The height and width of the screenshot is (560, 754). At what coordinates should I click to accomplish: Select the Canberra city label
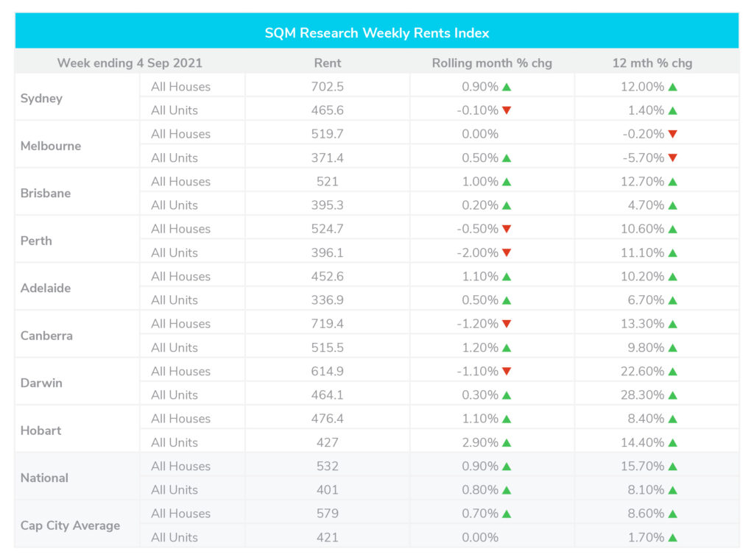click(x=46, y=336)
